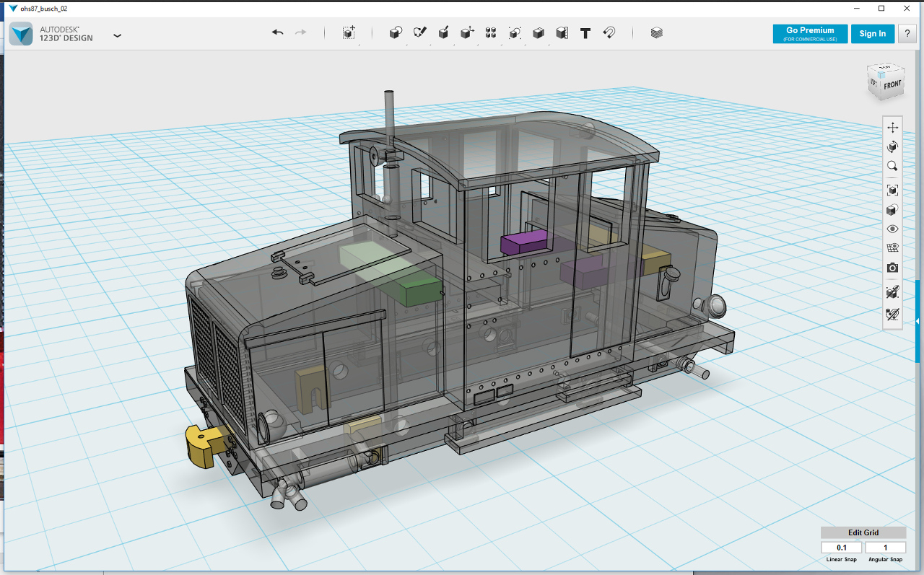Image resolution: width=924 pixels, height=575 pixels.
Task: Open the Sketch tools
Action: click(419, 32)
